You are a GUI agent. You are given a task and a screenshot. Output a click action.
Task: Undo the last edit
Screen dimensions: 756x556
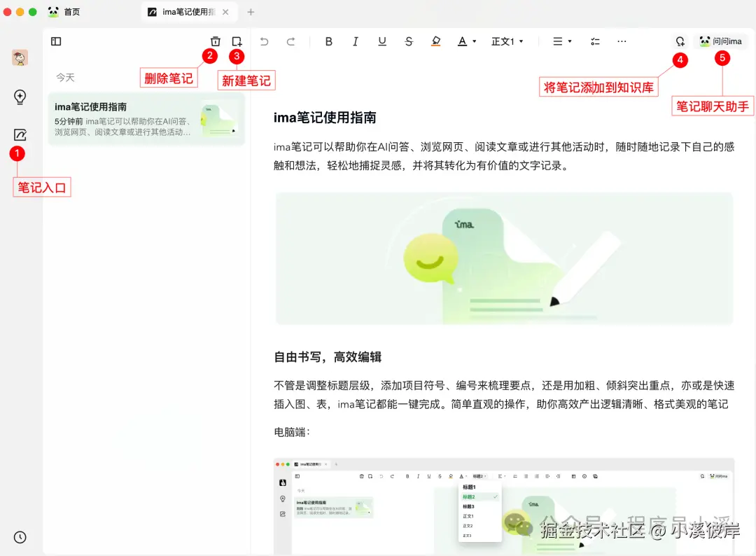(x=264, y=41)
